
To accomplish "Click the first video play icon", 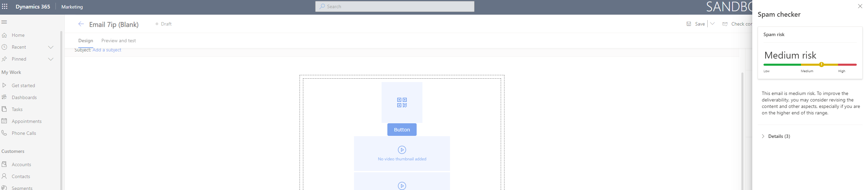I will (402, 150).
